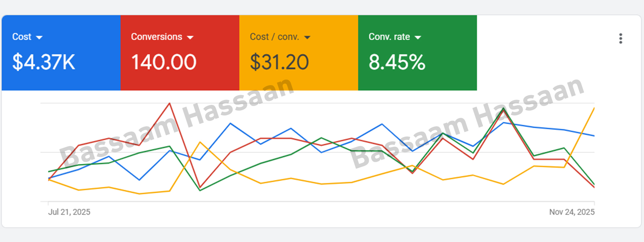Click the $31.20 cost per conversion value

(x=279, y=62)
